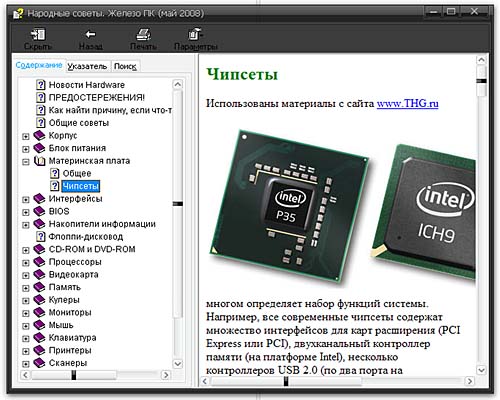Click the page icon beside Общее

click(54, 173)
